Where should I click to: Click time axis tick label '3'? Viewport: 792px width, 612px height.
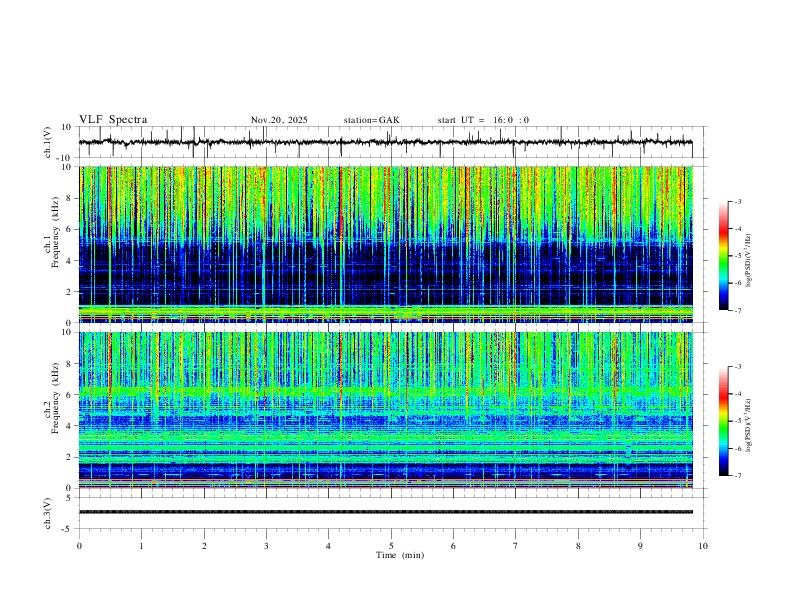266,546
